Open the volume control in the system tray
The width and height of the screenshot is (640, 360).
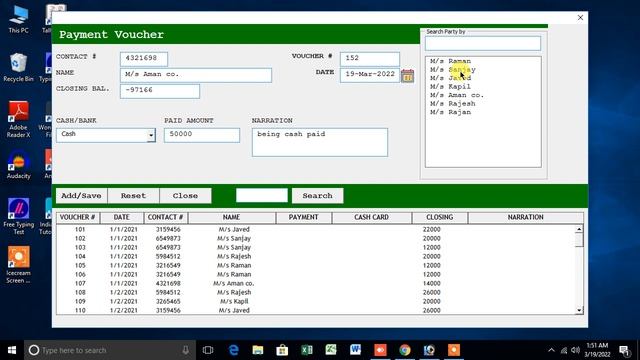pos(576,350)
